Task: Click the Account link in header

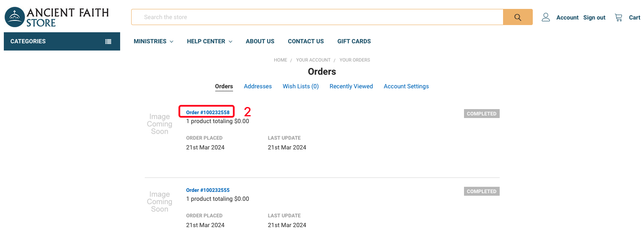Action: 567,17
